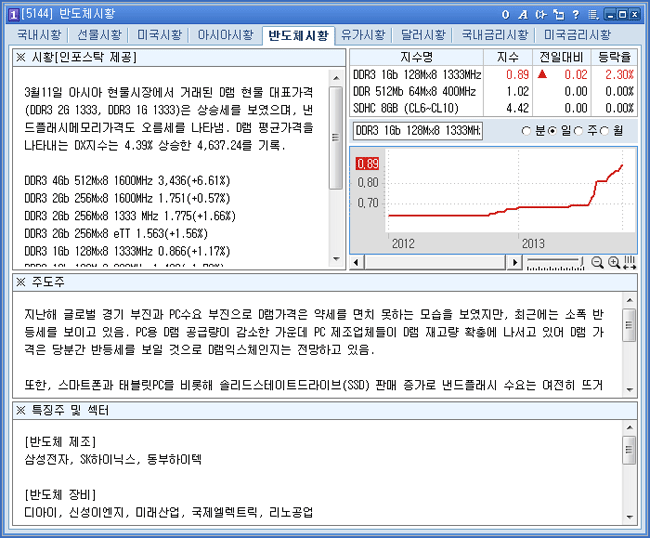
Task: Select the SDHC 8GB (CL6~CL10) row
Action: point(416,107)
